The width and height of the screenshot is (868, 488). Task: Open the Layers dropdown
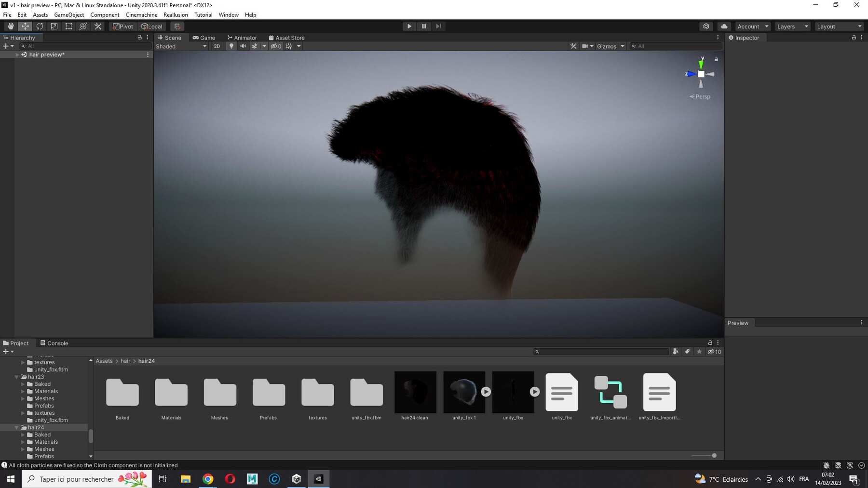[x=792, y=26]
